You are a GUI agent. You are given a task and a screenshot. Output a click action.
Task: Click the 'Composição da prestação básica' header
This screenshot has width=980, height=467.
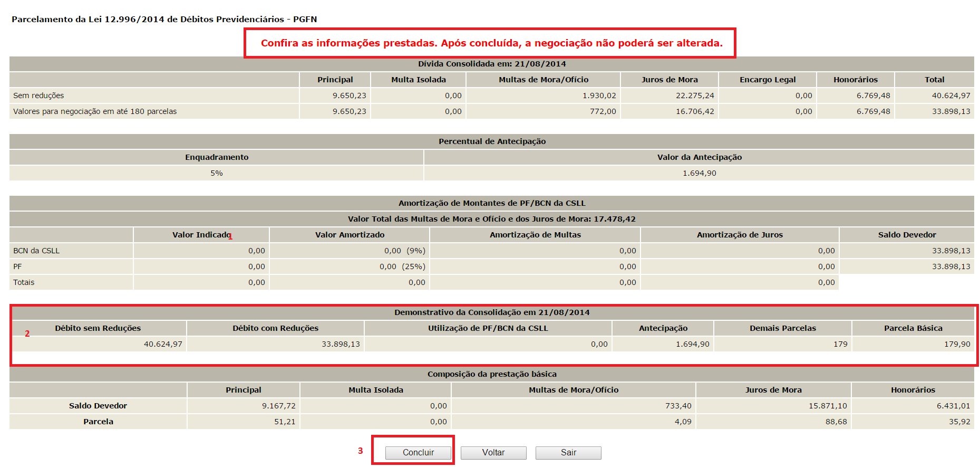click(492, 374)
